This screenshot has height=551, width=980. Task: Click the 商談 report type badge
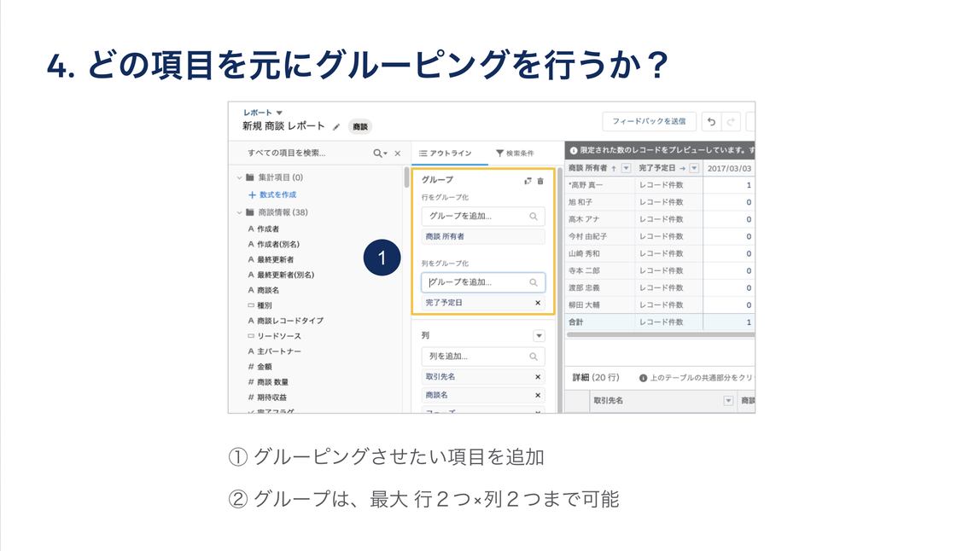(360, 127)
